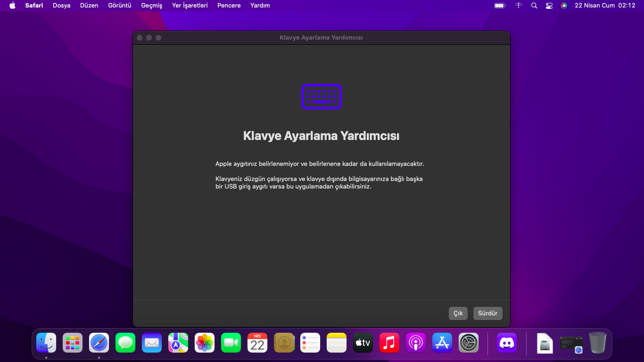Open the App Store in the Dock
The width and height of the screenshot is (644, 362).
(442, 343)
